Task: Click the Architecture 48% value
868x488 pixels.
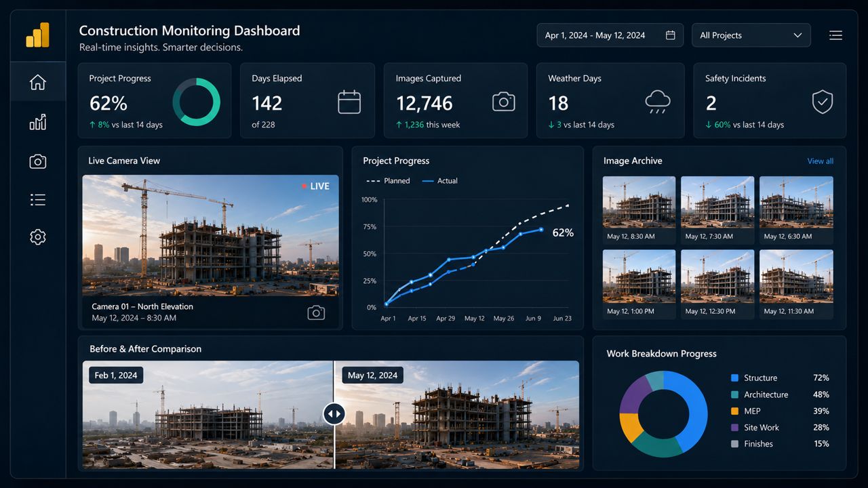Action: (821, 394)
